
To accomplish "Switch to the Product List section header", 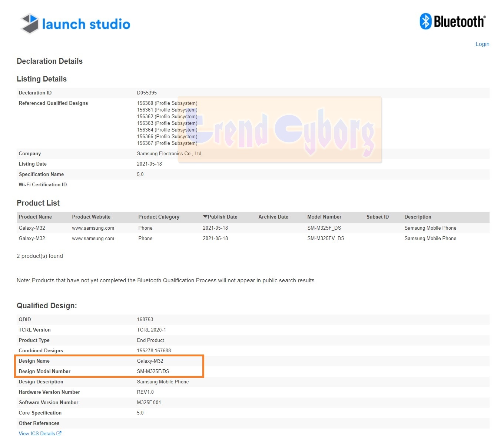I will click(38, 203).
